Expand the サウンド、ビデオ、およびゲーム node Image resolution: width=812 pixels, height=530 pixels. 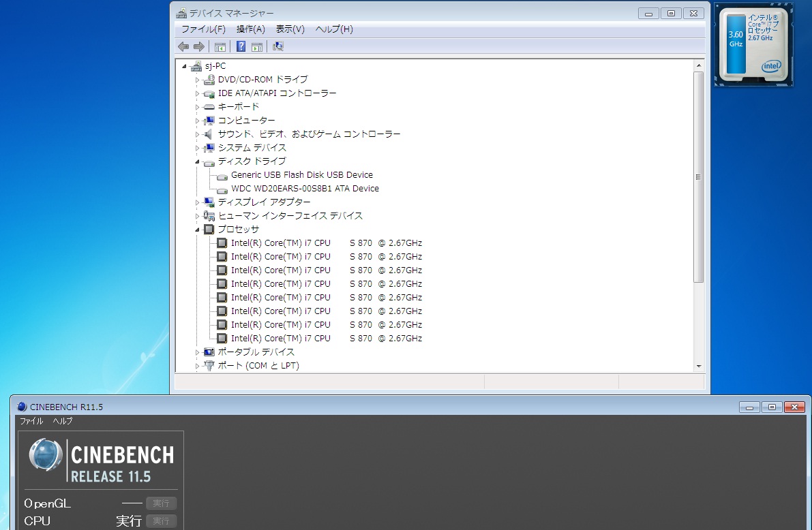[x=197, y=135]
